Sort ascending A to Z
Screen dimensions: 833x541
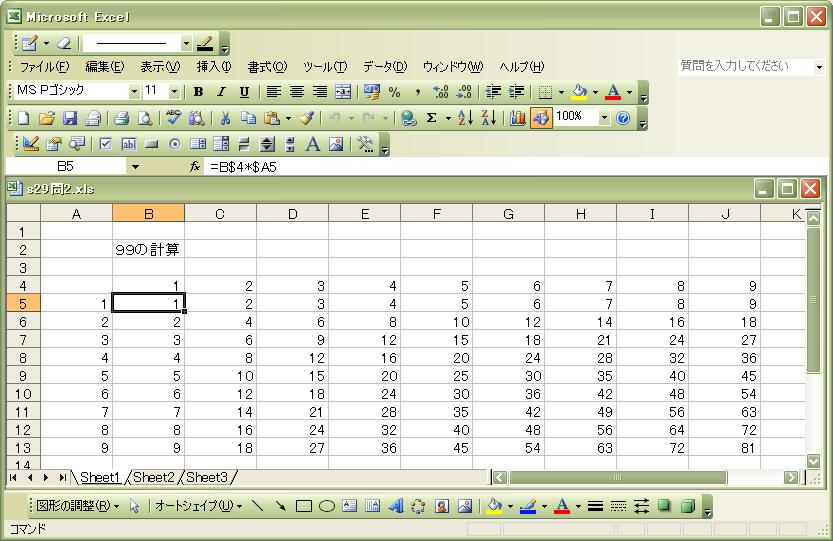465,118
